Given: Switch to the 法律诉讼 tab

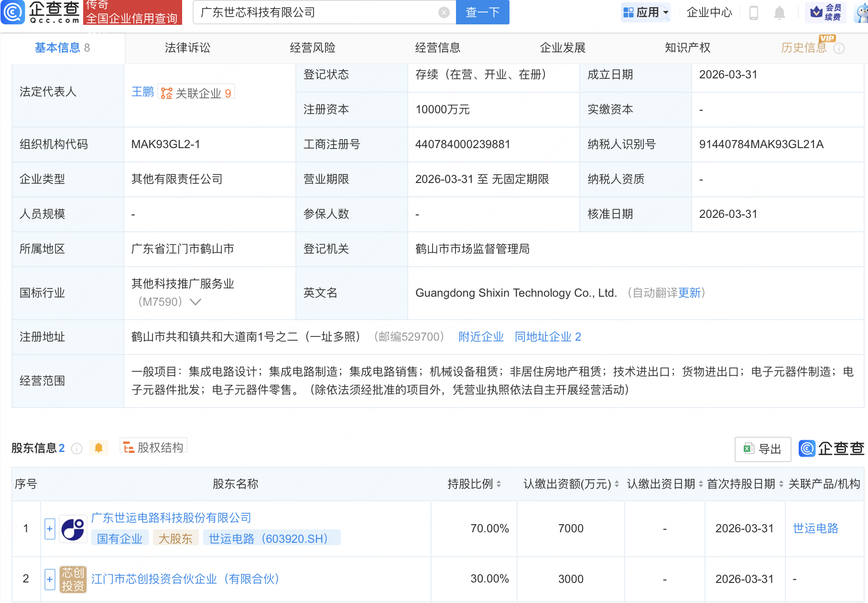Looking at the screenshot, I should tap(186, 48).
